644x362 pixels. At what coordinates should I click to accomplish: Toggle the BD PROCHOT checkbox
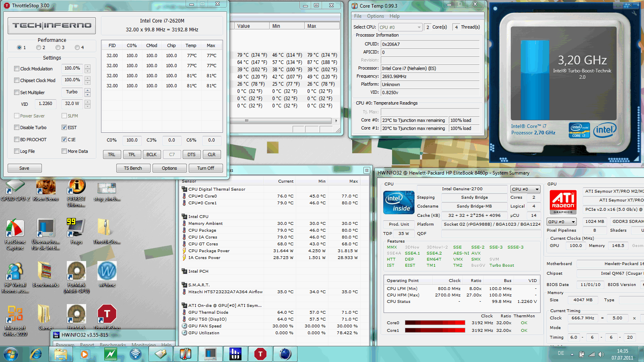pos(17,140)
